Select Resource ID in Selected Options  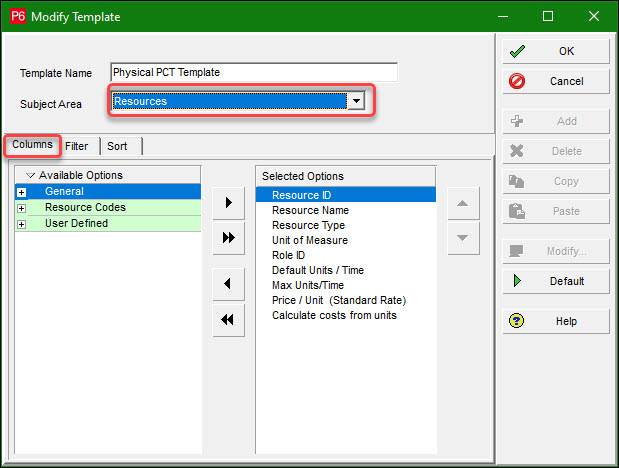point(346,195)
